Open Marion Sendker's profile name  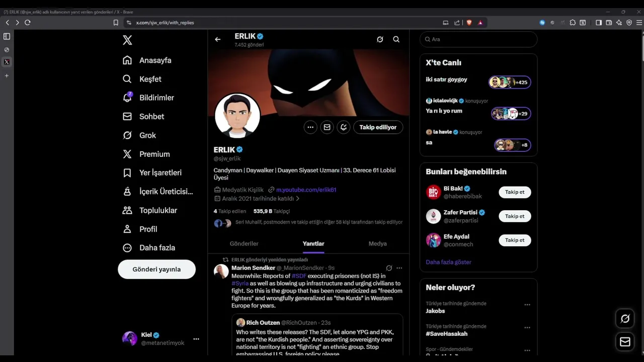tap(253, 268)
